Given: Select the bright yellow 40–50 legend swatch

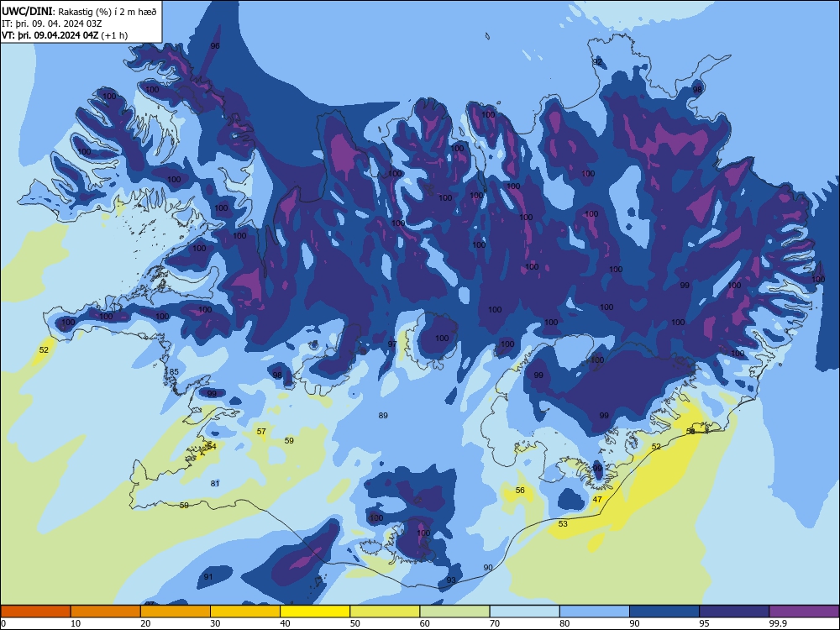Looking at the screenshot, I should [x=315, y=612].
